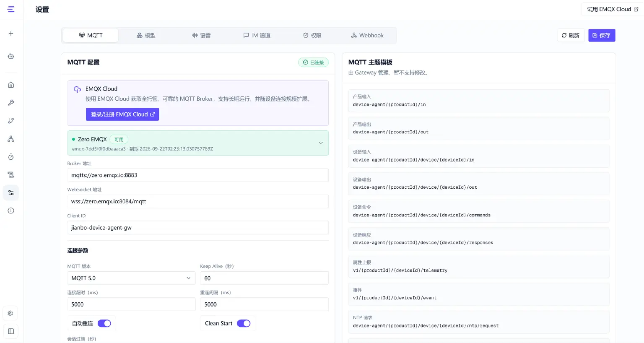
Task: Click the Keep Alive input field
Action: (265, 278)
